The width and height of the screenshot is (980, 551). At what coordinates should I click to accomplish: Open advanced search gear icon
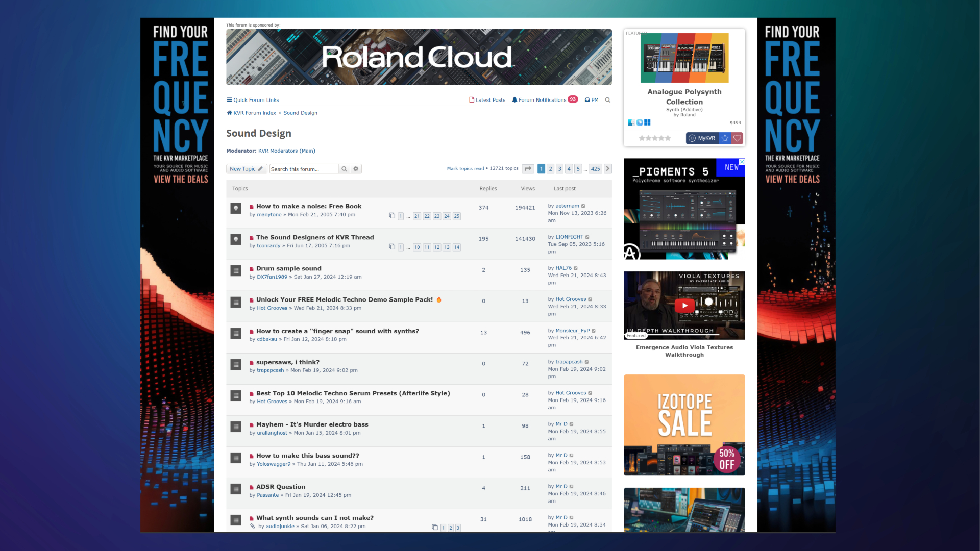click(356, 169)
